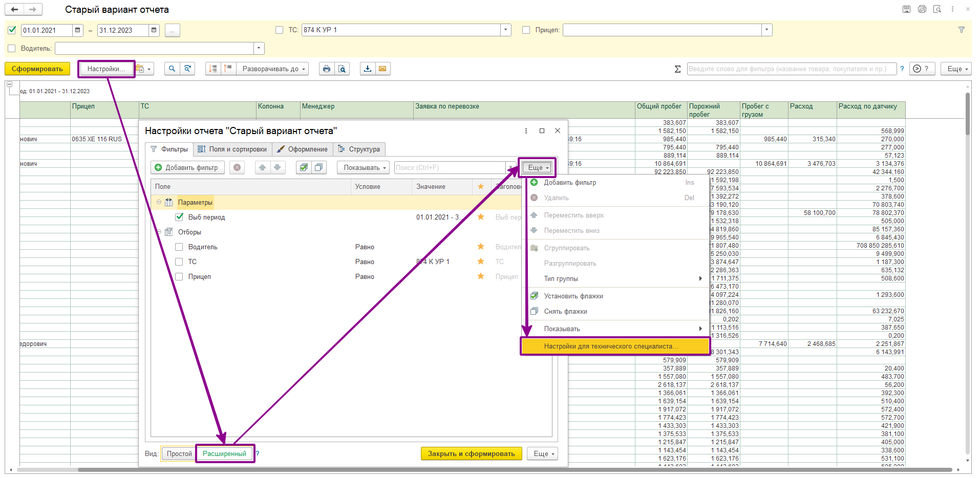Viewport: 980px width, 478px height.
Task: Enable the Прицеп checkbox in header filters
Action: pyautogui.click(x=526, y=30)
